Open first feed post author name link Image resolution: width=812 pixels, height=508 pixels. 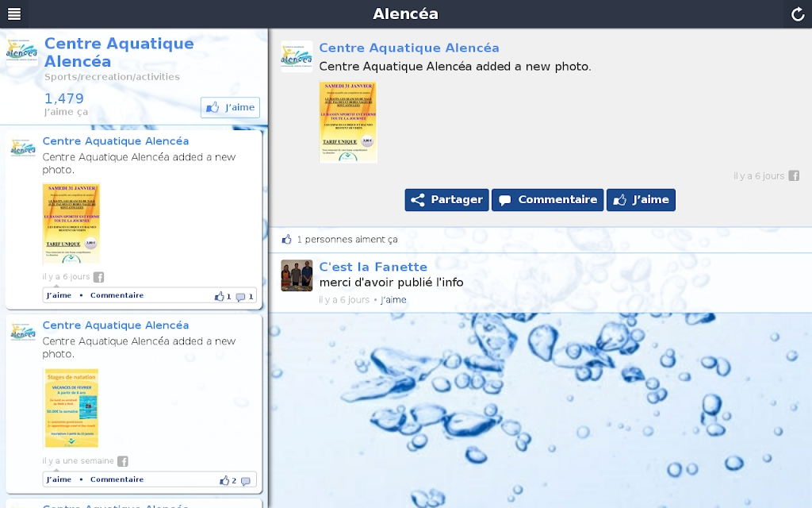click(x=116, y=141)
